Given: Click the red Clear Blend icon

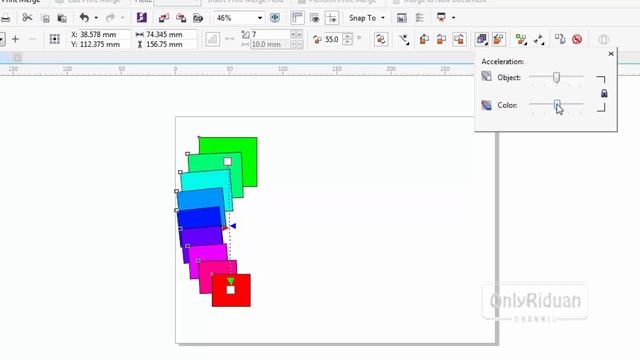Looking at the screenshot, I should tap(577, 39).
